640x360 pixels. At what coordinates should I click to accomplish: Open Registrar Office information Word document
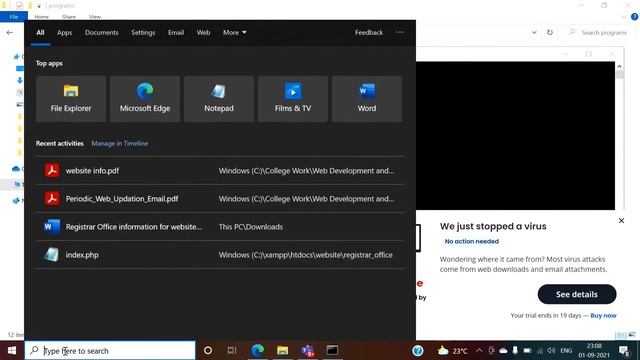pos(220,227)
